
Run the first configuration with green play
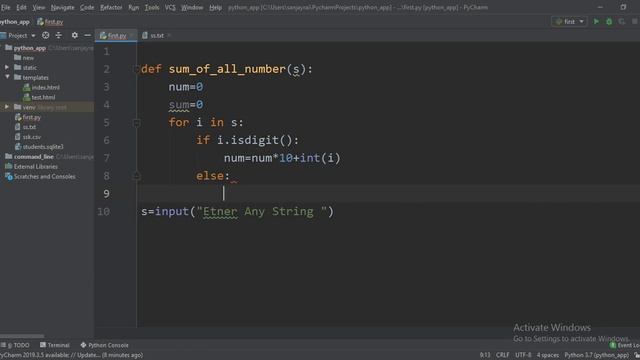596,22
